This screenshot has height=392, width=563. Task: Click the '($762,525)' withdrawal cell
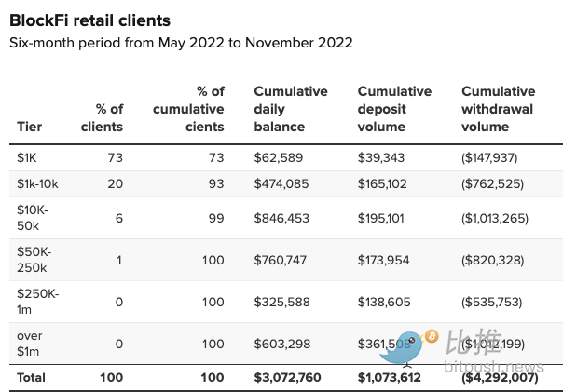[492, 184]
